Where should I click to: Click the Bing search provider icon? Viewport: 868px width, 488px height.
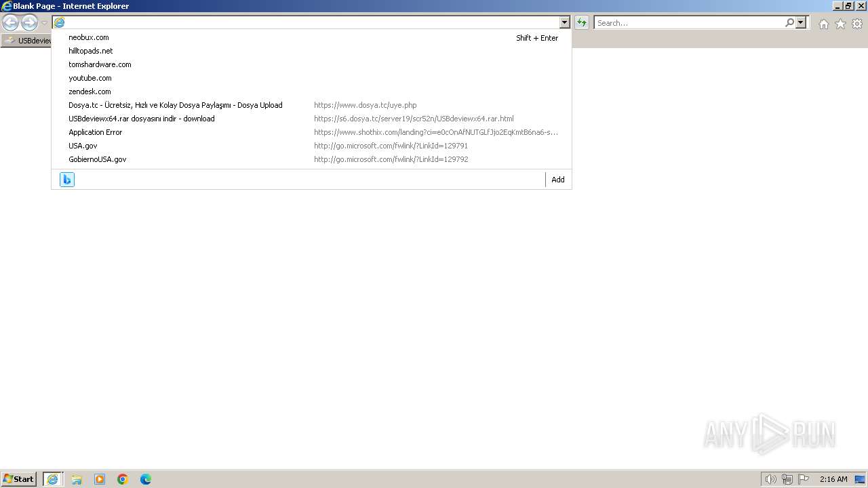[x=67, y=180]
